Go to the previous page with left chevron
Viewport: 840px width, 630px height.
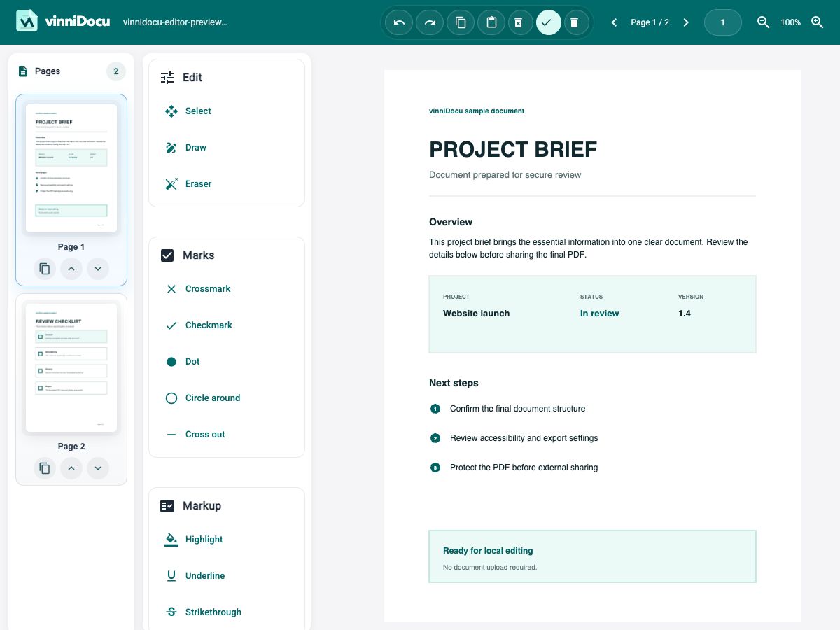[x=614, y=22]
